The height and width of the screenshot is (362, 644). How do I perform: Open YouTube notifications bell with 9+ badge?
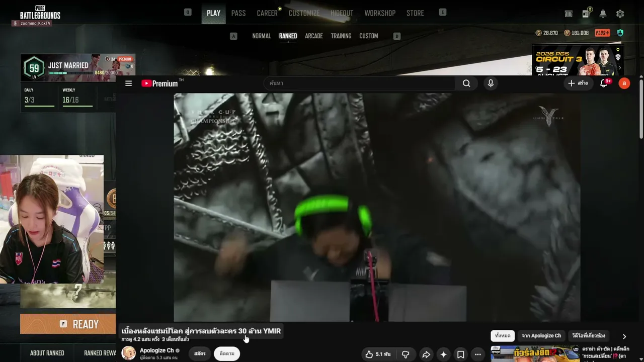[604, 83]
